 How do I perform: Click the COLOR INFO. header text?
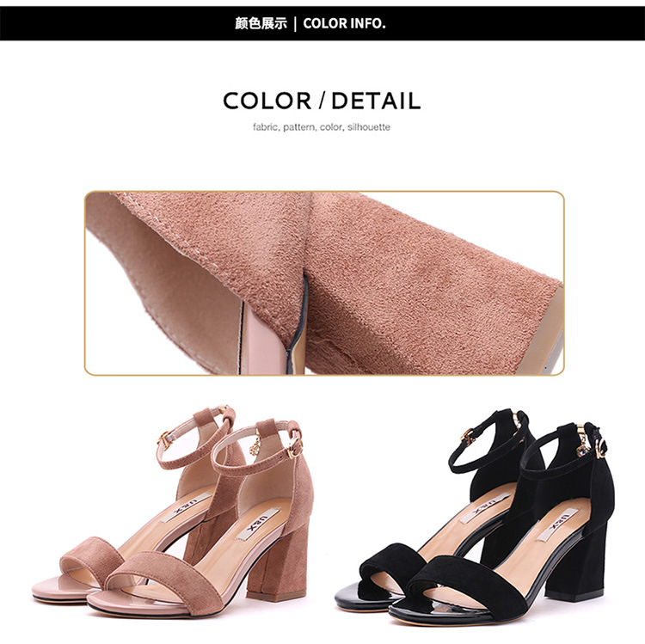344,23
